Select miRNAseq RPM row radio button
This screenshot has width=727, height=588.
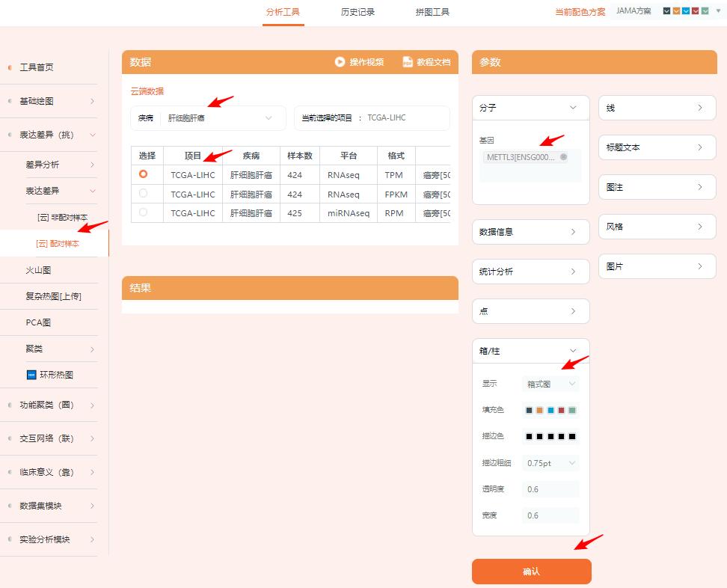144,212
